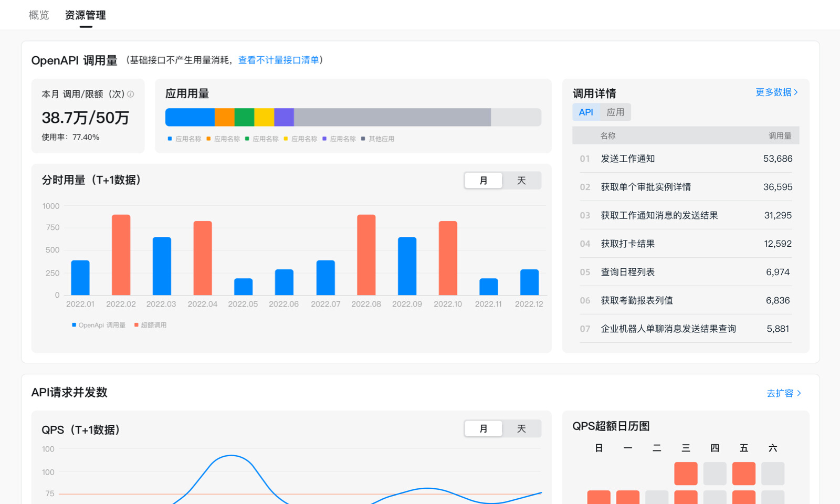
Task: Click the 2022.08 bar in 分时用量 chart
Action: 366,255
